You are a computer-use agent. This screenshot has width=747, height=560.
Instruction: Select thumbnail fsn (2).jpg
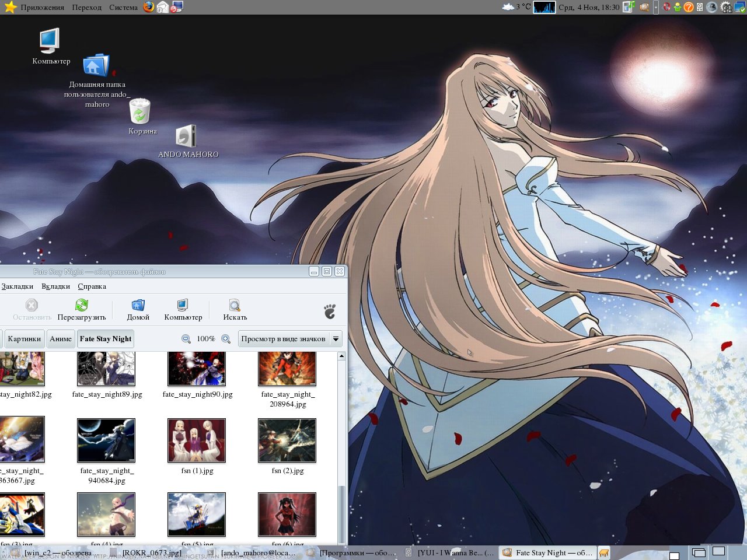(x=287, y=440)
